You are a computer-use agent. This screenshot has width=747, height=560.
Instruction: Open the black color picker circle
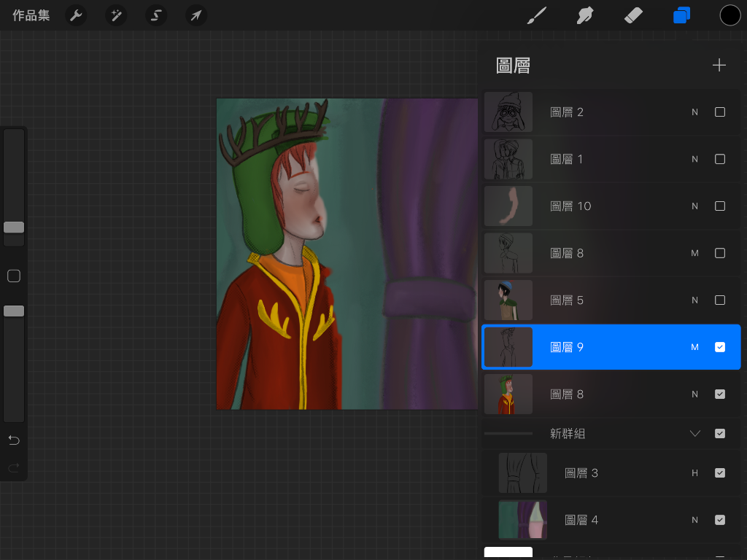[729, 16]
